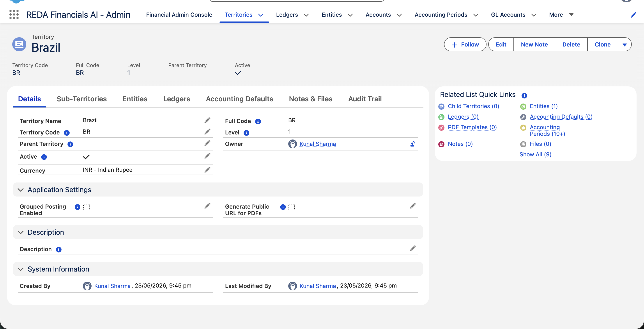Click the New Note button

534,45
